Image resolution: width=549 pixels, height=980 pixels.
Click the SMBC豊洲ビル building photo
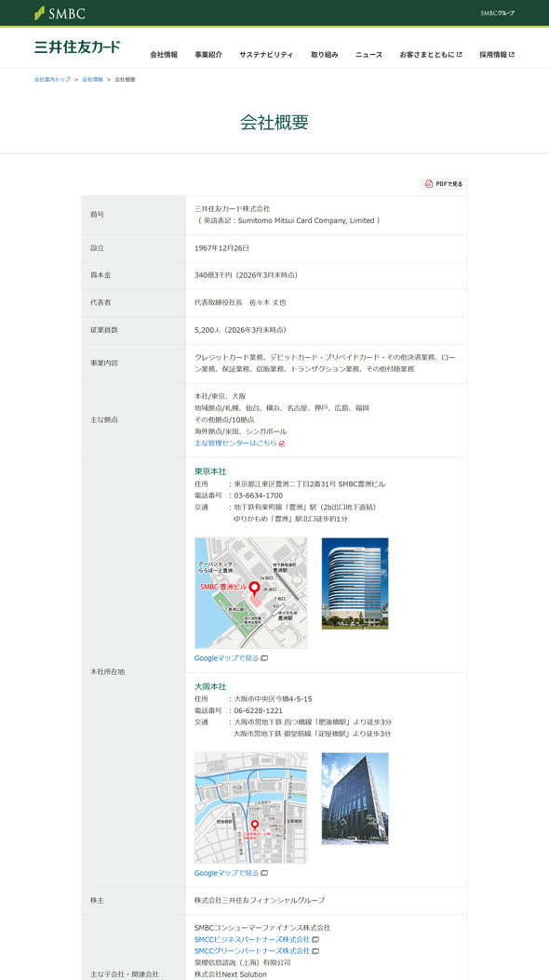click(x=355, y=583)
